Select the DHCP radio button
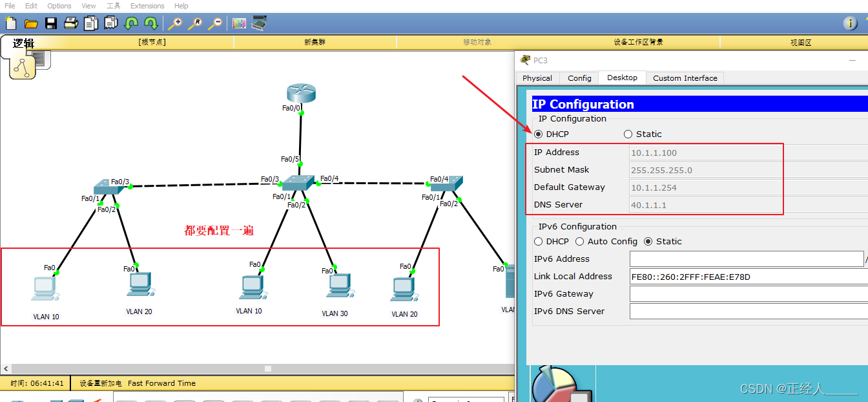868x402 pixels. [x=538, y=134]
